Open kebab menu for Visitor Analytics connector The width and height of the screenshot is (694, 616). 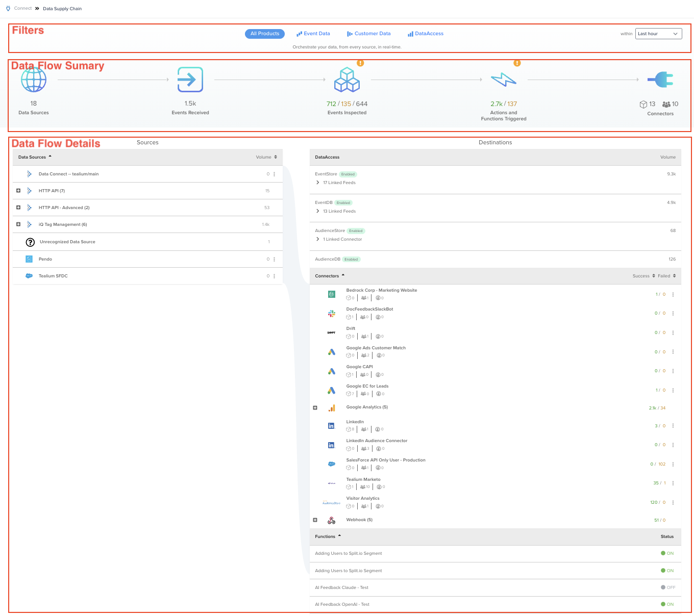tap(673, 502)
